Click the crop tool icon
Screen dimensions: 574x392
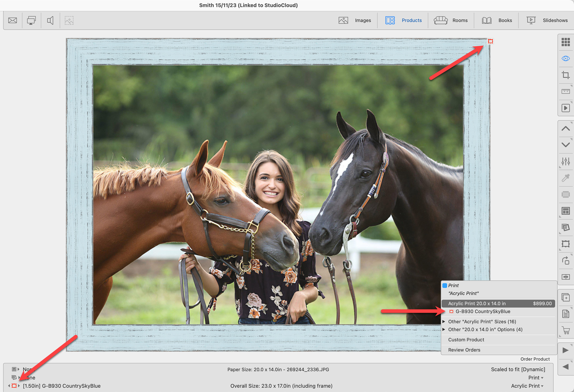coord(565,75)
